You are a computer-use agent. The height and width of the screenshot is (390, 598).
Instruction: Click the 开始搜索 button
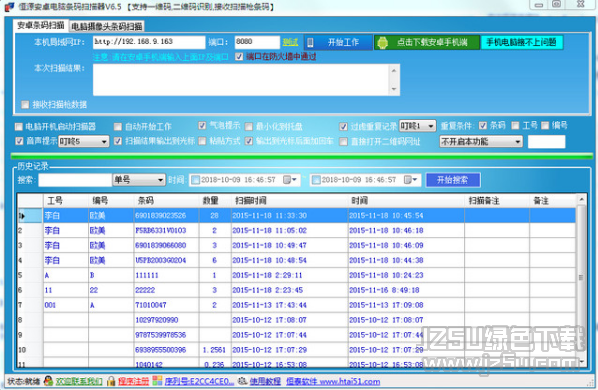453,180
